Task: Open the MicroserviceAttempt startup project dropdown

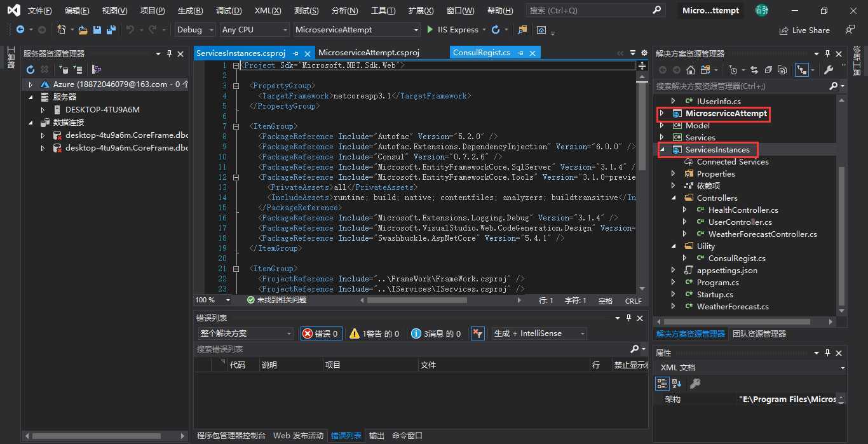Action: coord(357,30)
